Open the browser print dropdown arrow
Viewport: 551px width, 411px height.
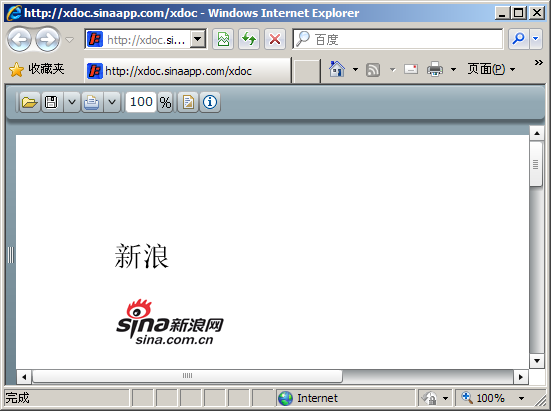point(453,70)
